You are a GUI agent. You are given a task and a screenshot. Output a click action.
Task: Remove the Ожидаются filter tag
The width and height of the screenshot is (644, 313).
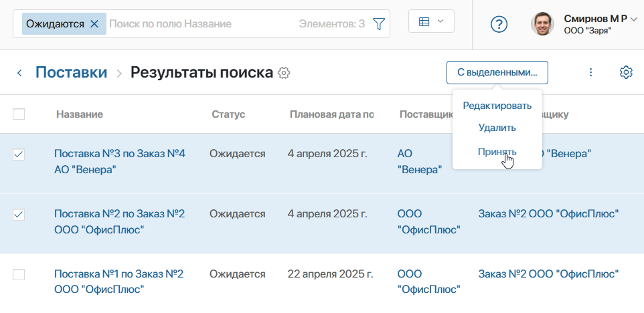pos(94,24)
